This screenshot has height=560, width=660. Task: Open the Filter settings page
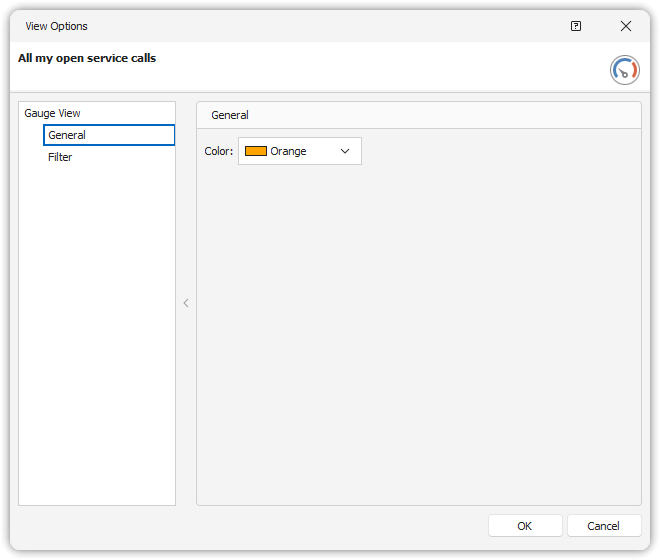coord(60,157)
